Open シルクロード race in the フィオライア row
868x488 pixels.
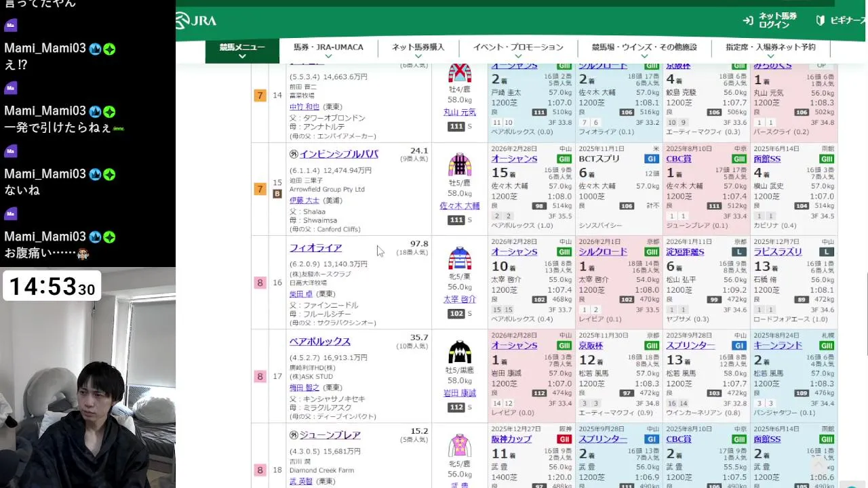603,252
